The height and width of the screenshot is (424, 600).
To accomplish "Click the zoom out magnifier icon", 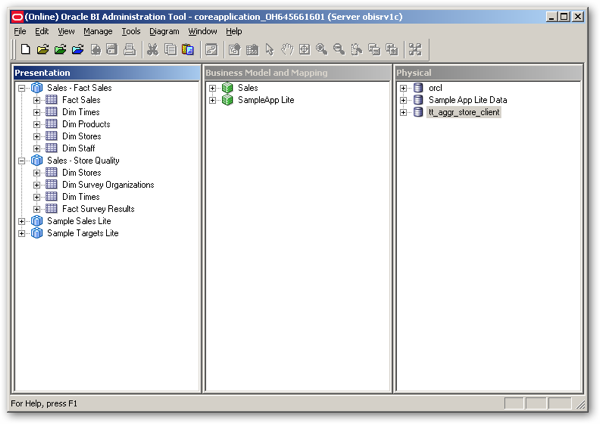I will 339,49.
